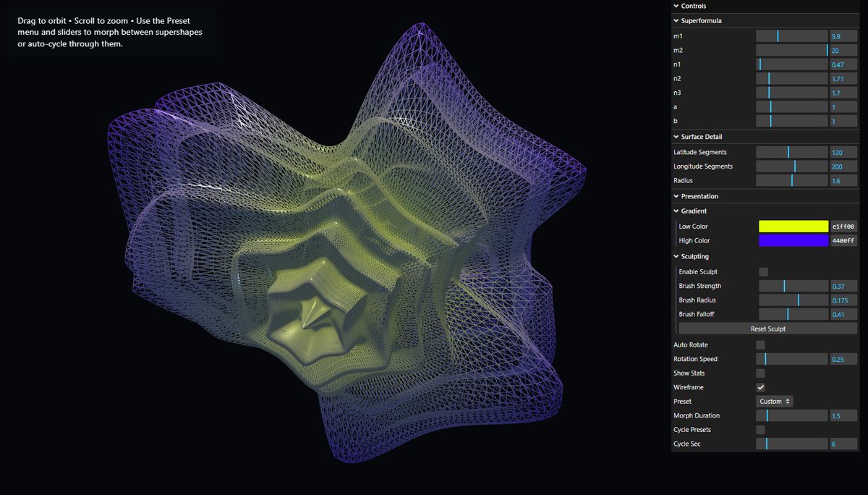Collapse the Surface Detail section
Image resolution: width=868 pixels, height=495 pixels.
pyautogui.click(x=702, y=136)
